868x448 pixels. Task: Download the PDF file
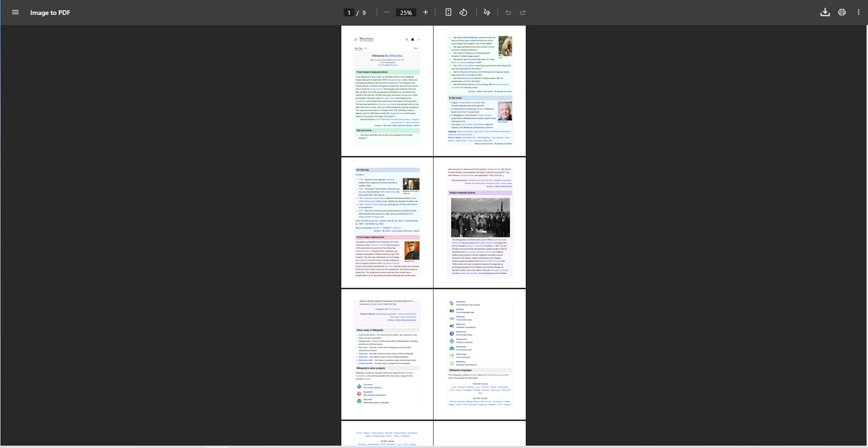pos(825,13)
